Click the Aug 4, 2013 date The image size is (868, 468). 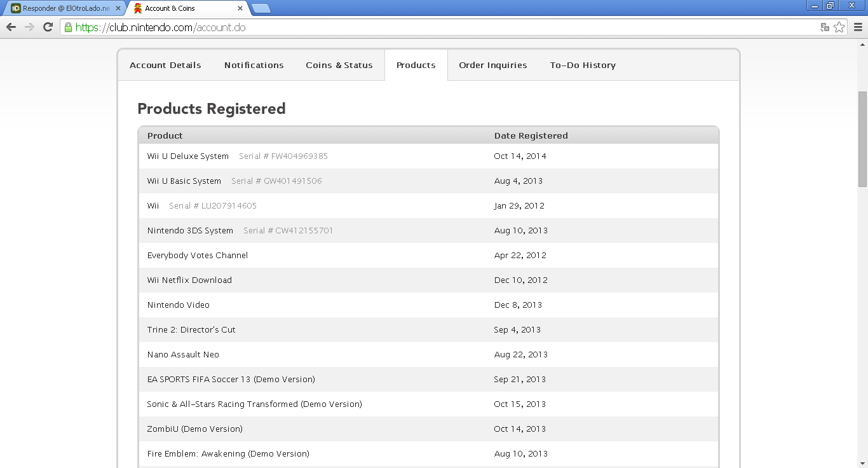tap(519, 181)
